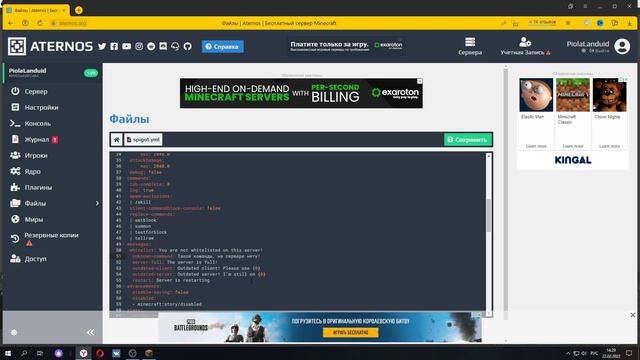Go to files home folder icon
The image size is (640, 360).
tap(116, 140)
